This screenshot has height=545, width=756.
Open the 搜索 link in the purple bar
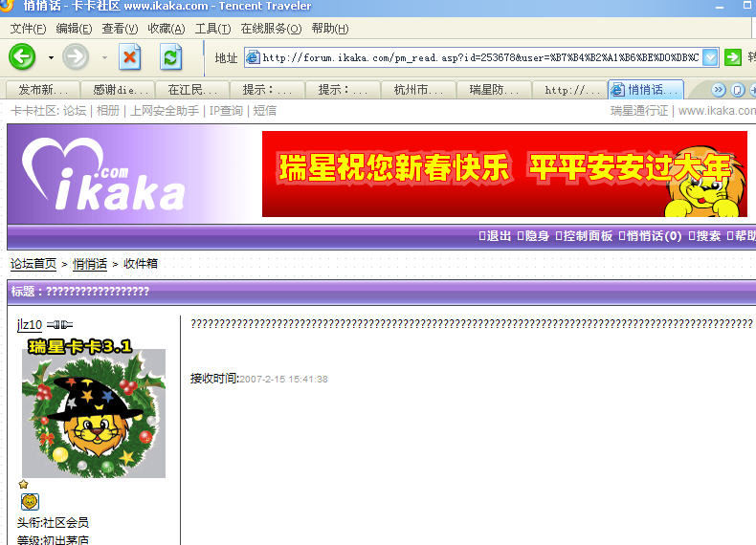pyautogui.click(x=708, y=236)
